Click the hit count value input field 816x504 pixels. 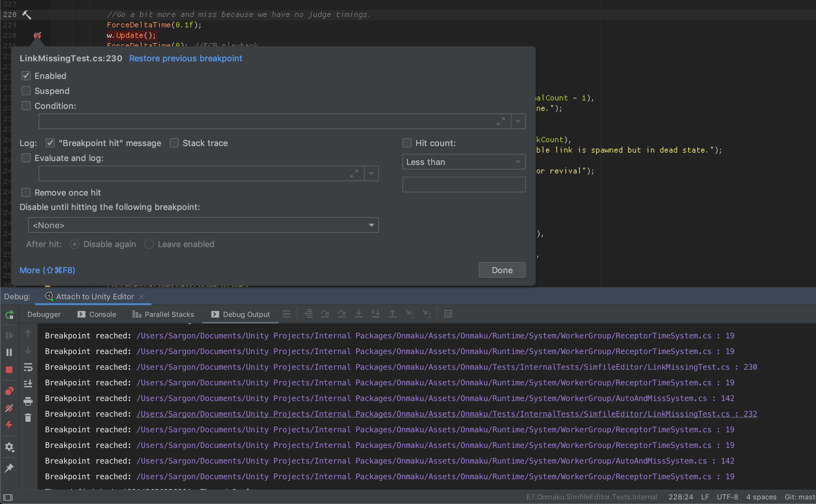tap(463, 184)
